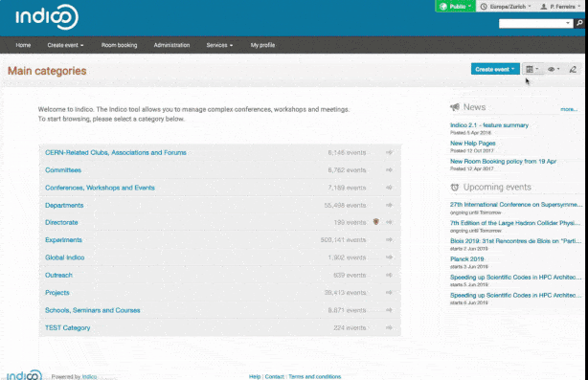The height and width of the screenshot is (380, 588).
Task: Open the P. Ferreira user menu
Action: pyautogui.click(x=560, y=7)
